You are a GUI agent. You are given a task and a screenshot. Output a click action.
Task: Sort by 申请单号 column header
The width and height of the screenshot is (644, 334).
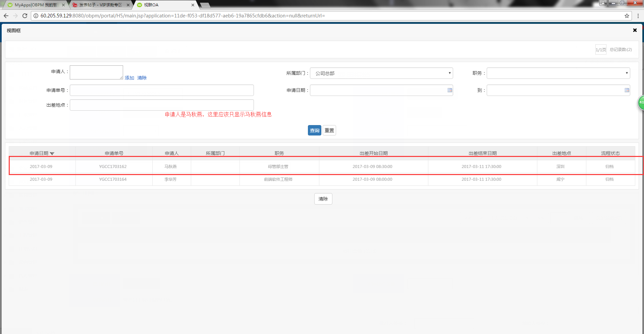point(114,153)
